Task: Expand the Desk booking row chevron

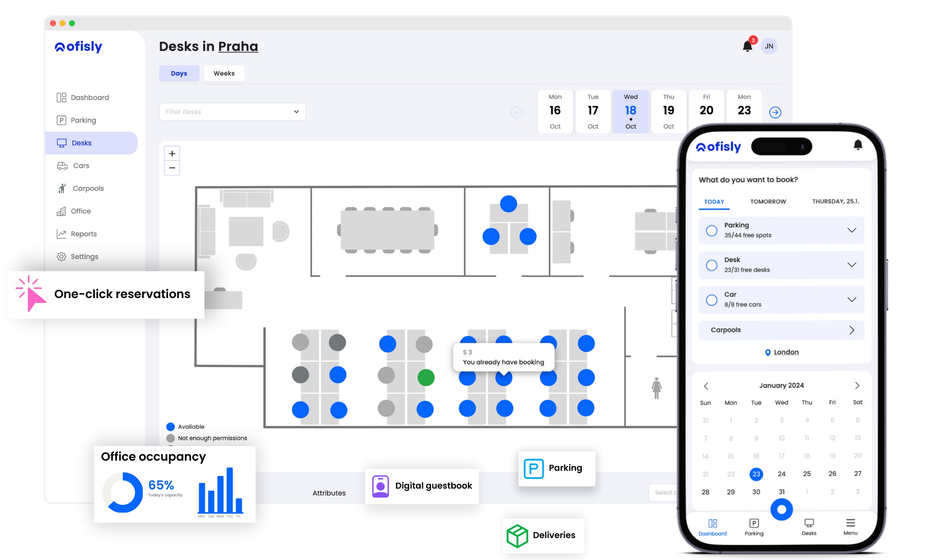Action: pos(851,265)
